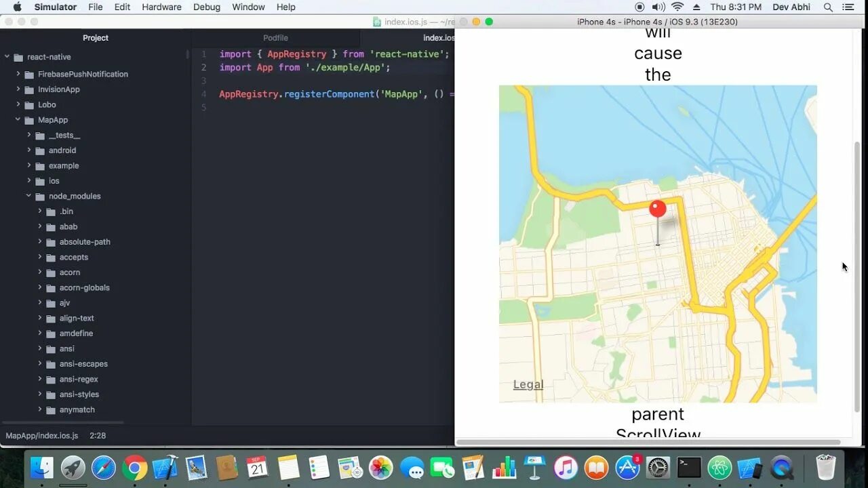Open Reminders list in the dock
The image size is (868, 488).
coord(319,468)
